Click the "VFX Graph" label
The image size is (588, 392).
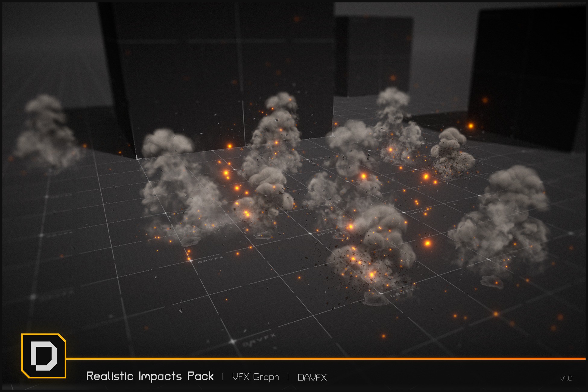(x=256, y=377)
